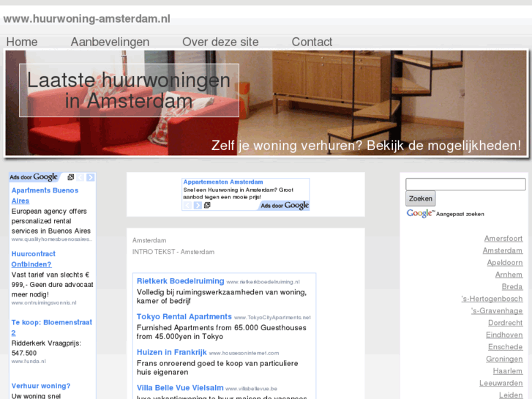532x399 pixels.
Task: Click next arrow in left Google ads
Action: tap(91, 177)
